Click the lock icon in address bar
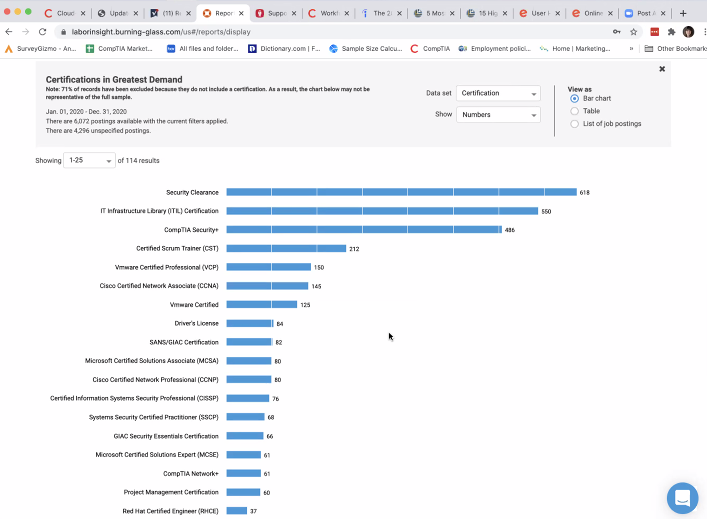 (63, 32)
